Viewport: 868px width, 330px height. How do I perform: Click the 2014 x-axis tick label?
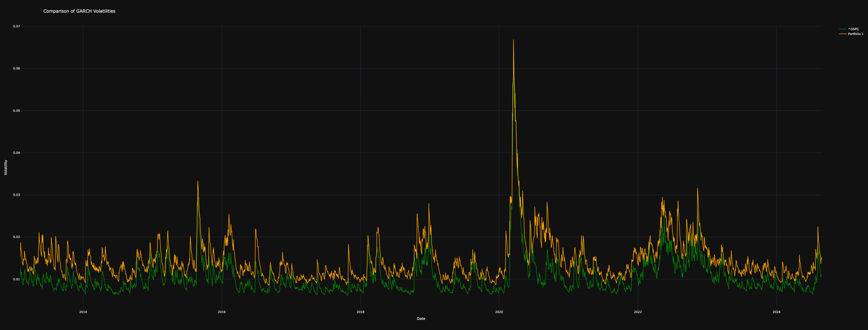pyautogui.click(x=83, y=312)
